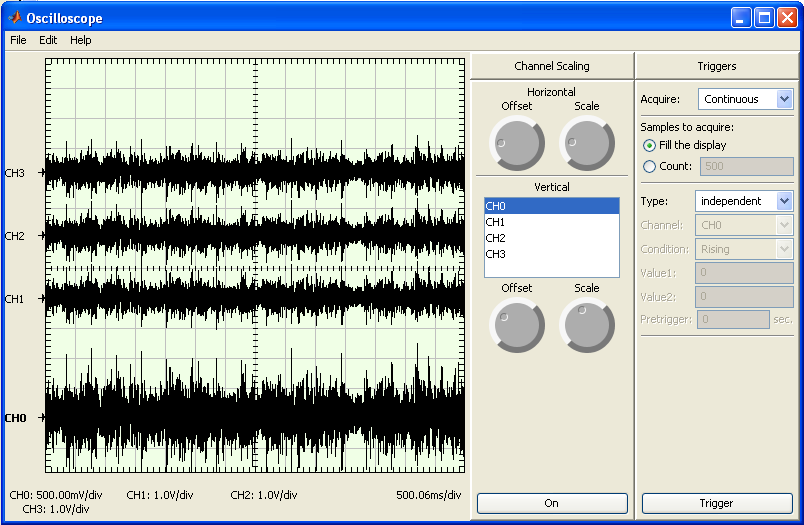Click the Value2 input field
The width and height of the screenshot is (804, 525).
coord(744,296)
